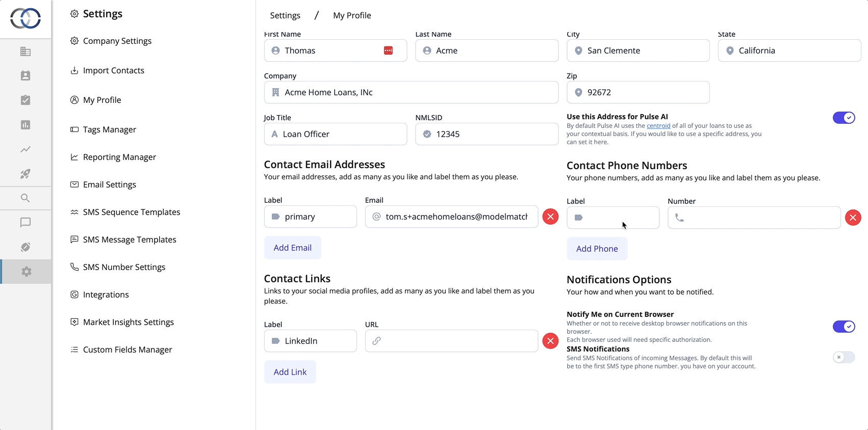Open the search icon in sidebar
This screenshot has width=868, height=430.
25,198
